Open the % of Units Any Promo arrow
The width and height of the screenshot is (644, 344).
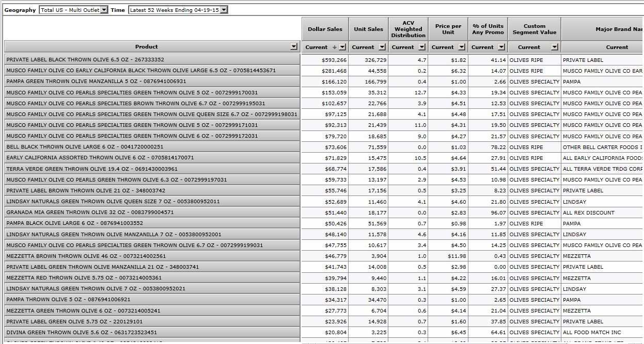501,47
